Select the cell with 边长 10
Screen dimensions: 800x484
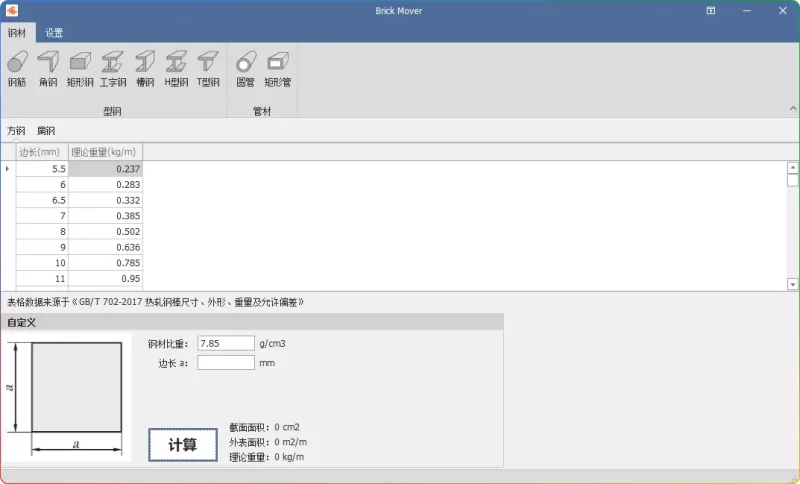(42, 263)
